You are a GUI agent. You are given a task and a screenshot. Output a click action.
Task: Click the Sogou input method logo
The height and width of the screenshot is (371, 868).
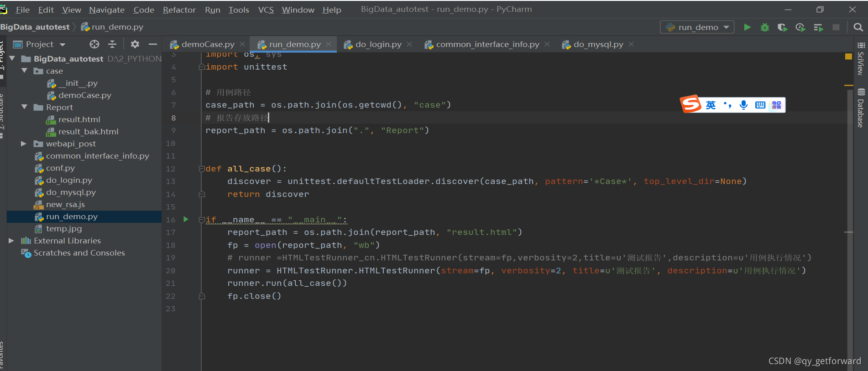[690, 104]
